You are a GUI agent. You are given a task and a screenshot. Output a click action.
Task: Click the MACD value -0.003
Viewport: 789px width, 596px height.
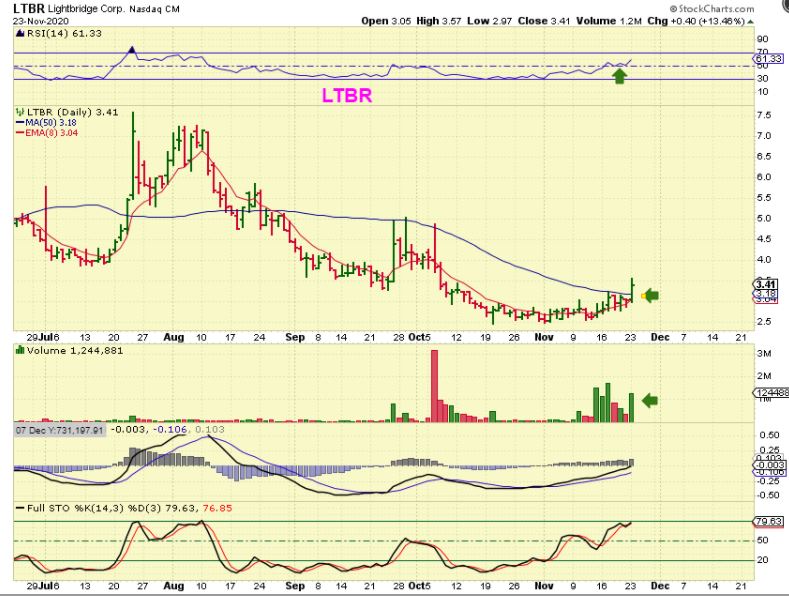[x=128, y=430]
